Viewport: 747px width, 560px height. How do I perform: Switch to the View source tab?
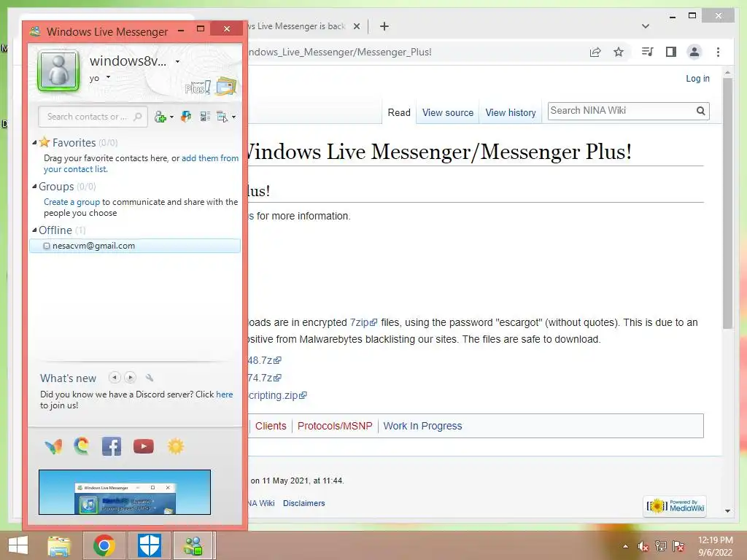tap(448, 112)
